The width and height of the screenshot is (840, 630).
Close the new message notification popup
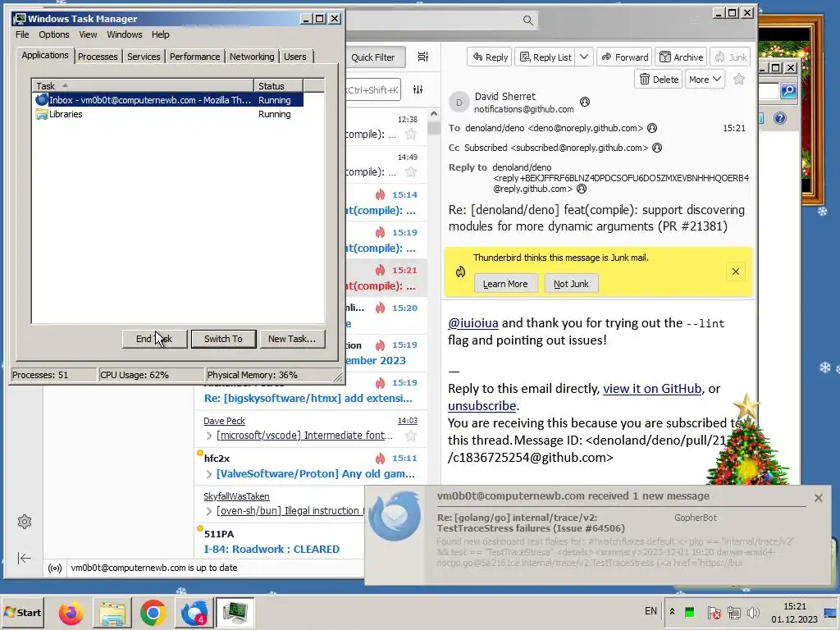coord(818,498)
